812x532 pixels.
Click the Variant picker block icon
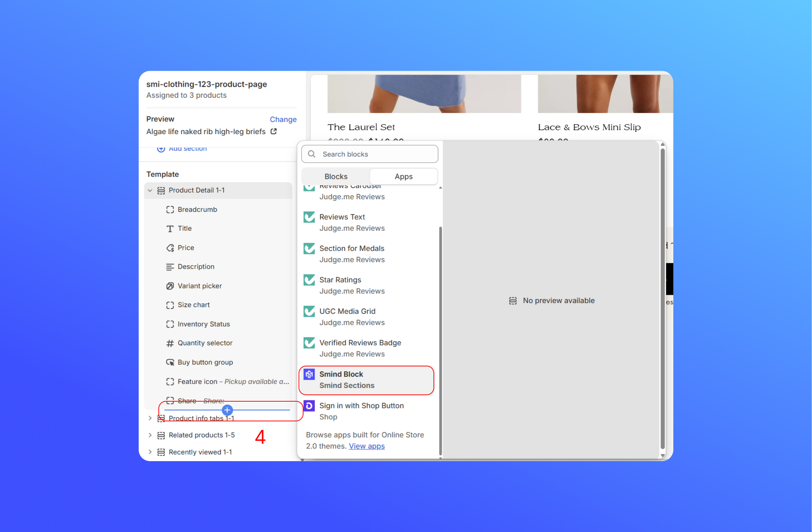(x=170, y=286)
